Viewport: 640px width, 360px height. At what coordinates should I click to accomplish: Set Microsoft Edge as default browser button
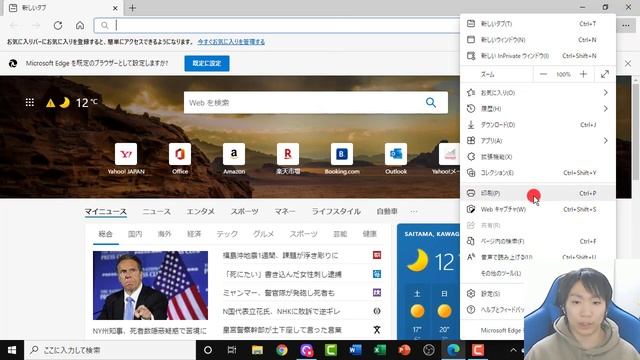click(207, 63)
